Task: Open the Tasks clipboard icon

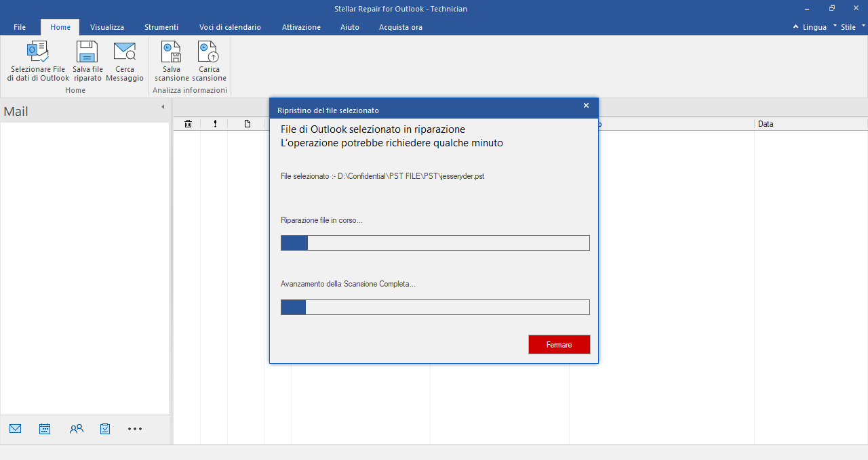Action: click(x=105, y=429)
